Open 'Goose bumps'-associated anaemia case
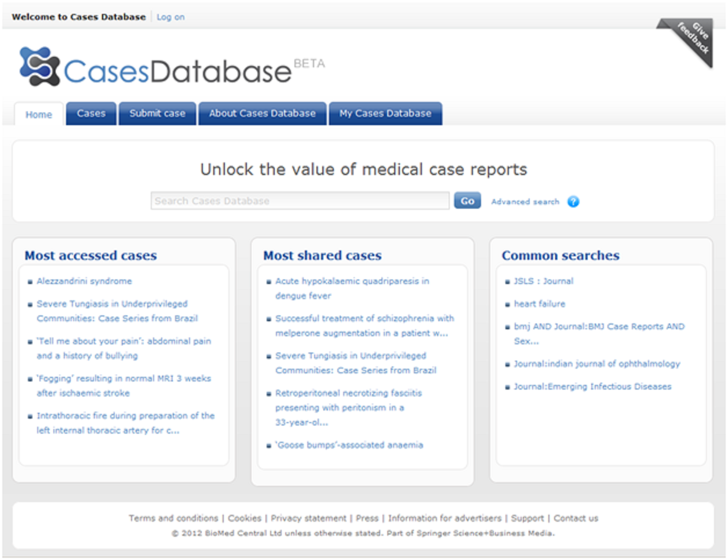 [x=349, y=445]
